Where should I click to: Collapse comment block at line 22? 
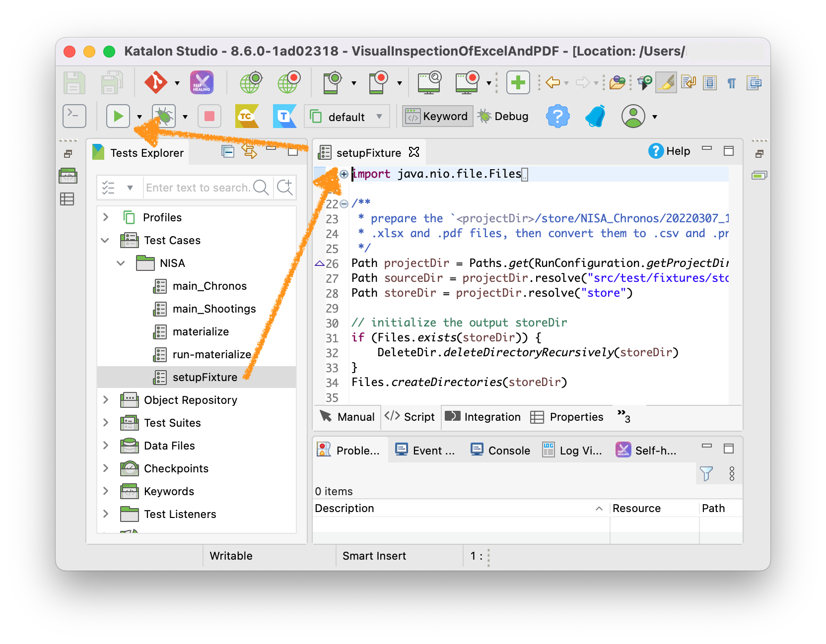344,203
